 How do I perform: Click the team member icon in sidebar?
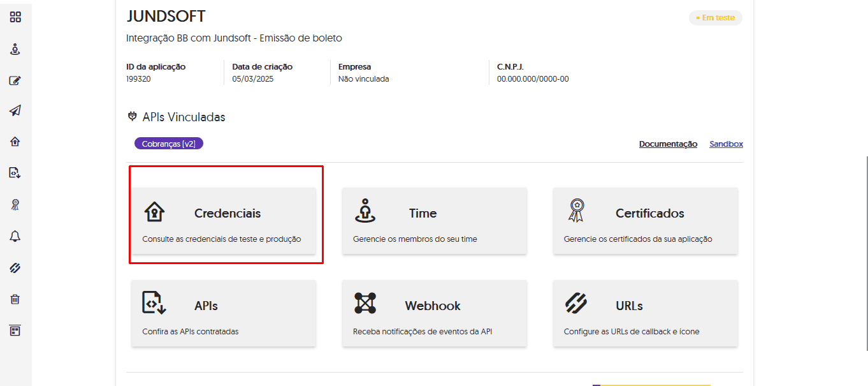point(15,49)
